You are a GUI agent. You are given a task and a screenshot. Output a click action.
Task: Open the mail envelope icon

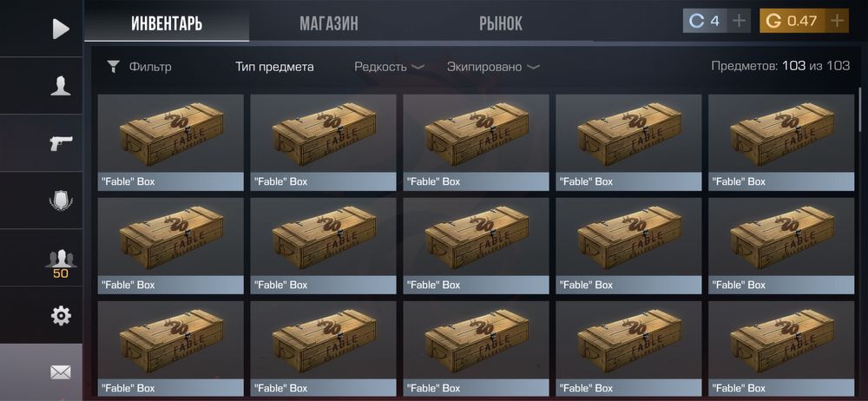pos(61,372)
